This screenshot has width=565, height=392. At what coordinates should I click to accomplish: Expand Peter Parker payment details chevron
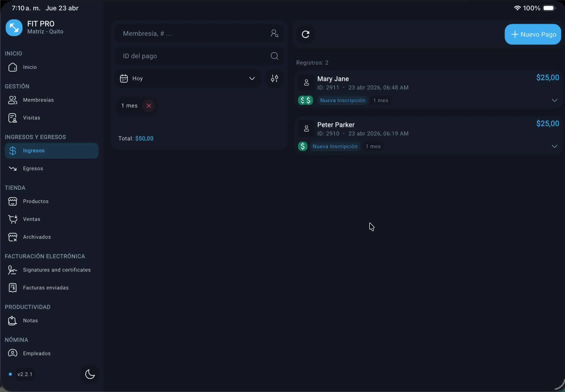[554, 146]
